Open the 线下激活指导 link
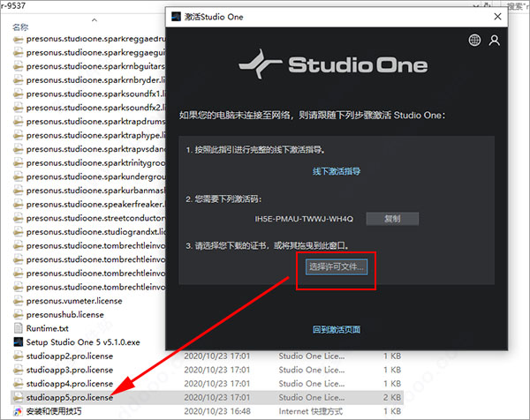The height and width of the screenshot is (420, 530). click(337, 171)
